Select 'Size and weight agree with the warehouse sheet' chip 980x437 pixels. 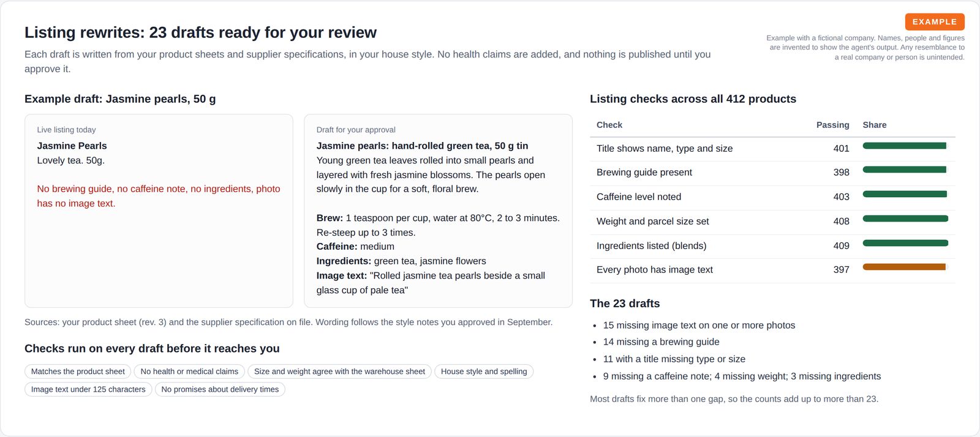coord(339,372)
